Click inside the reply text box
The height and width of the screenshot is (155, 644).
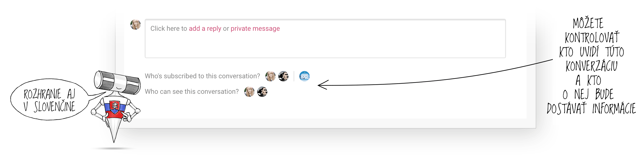point(325,38)
